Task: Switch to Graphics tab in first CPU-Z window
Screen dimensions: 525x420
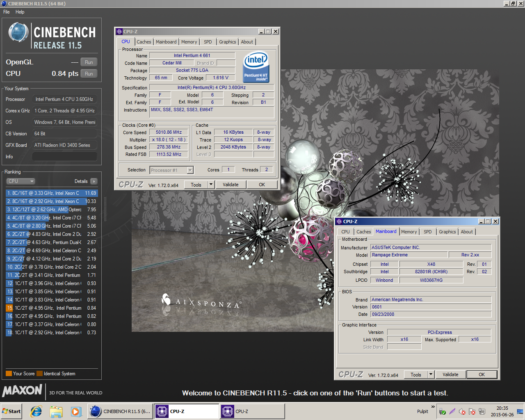Action: click(228, 42)
